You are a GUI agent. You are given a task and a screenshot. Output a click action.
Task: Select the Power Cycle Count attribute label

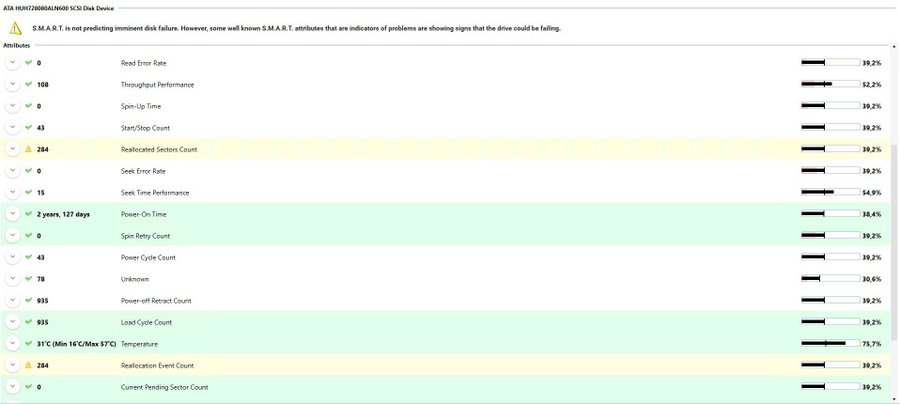pyautogui.click(x=147, y=257)
